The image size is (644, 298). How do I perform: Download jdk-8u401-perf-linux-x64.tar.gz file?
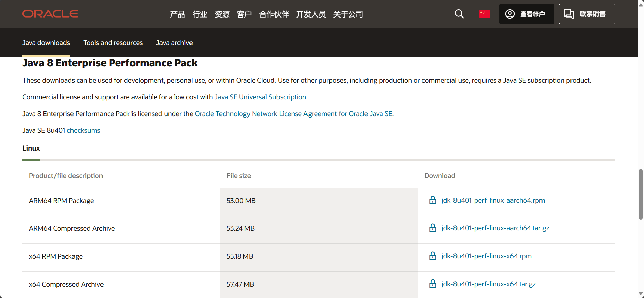coord(488,284)
